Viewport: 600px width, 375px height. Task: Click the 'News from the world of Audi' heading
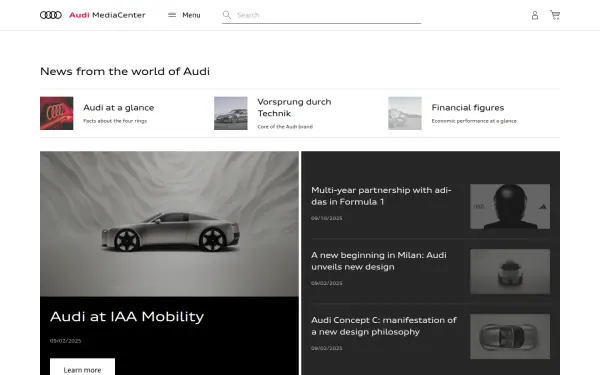click(125, 71)
